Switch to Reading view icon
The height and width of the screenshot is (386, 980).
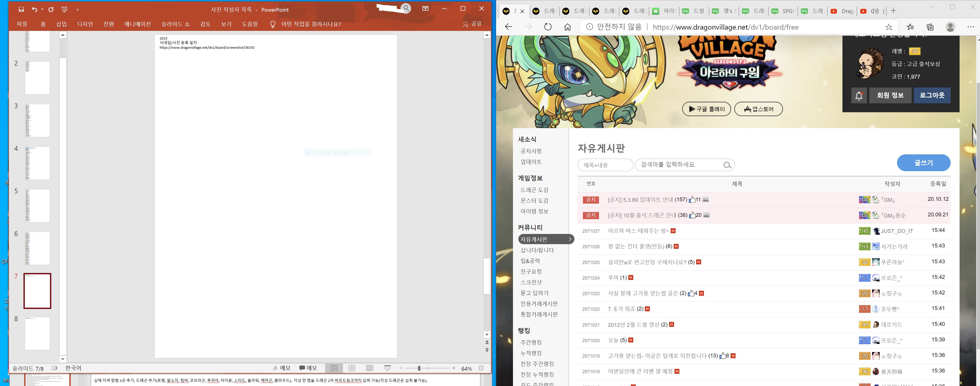[369, 368]
